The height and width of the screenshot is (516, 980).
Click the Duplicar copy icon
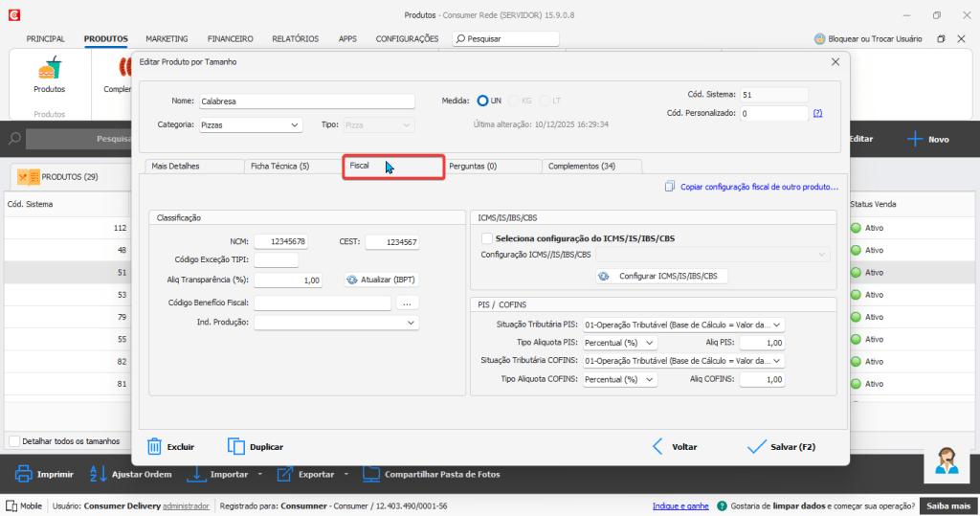[237, 446]
